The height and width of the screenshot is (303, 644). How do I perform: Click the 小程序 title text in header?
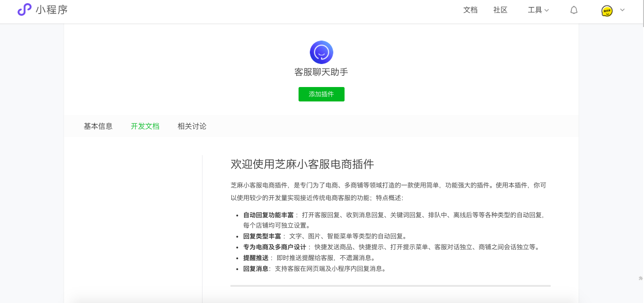coord(52,9)
